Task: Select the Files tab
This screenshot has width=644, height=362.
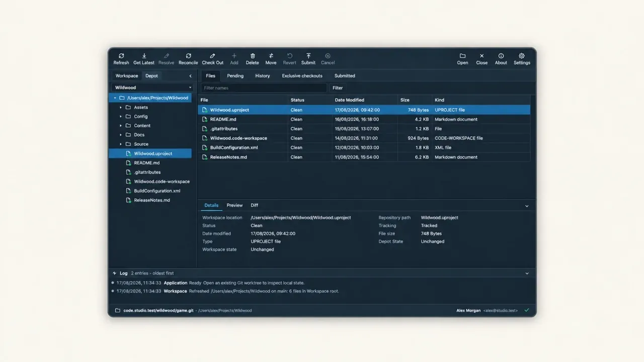Action: click(210, 76)
